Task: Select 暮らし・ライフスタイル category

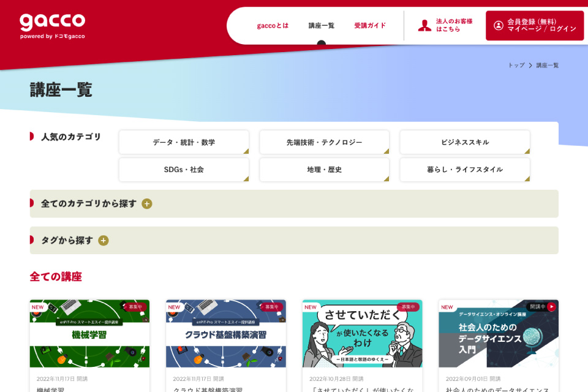Action: [x=464, y=170]
